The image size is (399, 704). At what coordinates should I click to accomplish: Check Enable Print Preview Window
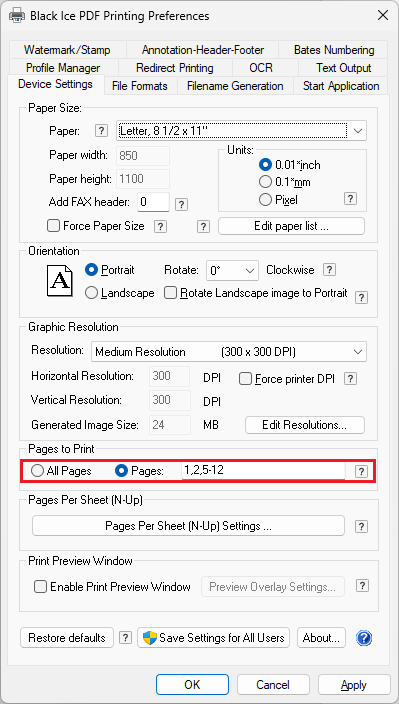click(41, 586)
